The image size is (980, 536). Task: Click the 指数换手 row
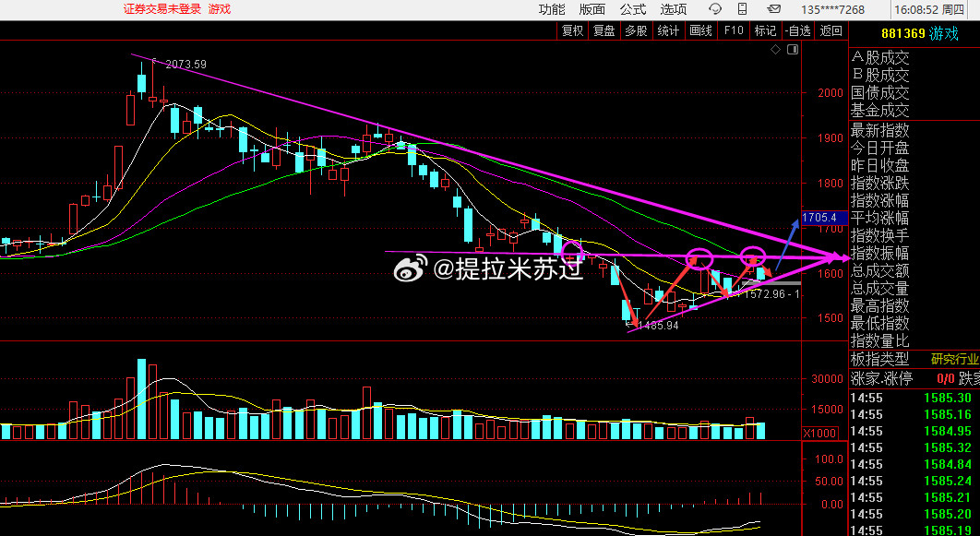[880, 235]
